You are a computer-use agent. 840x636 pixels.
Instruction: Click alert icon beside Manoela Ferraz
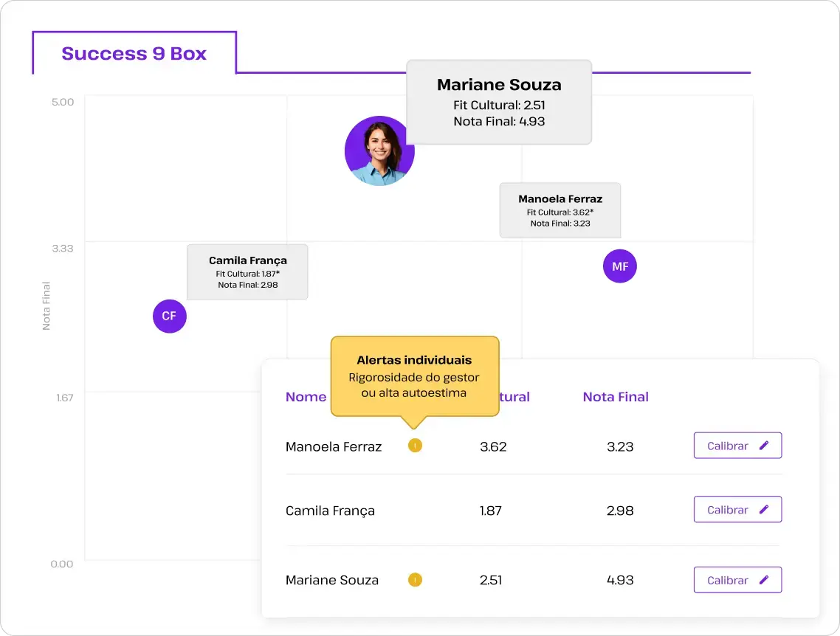(415, 445)
